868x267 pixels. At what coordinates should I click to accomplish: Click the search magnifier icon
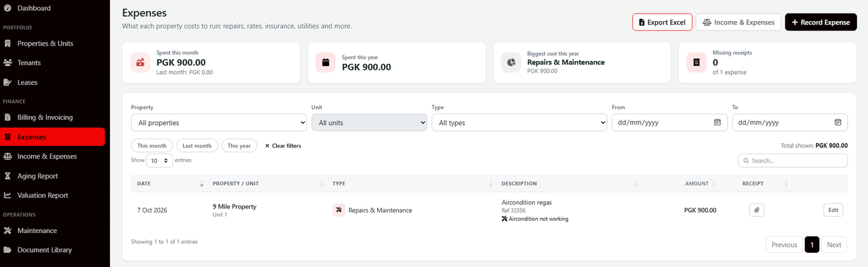tap(747, 161)
